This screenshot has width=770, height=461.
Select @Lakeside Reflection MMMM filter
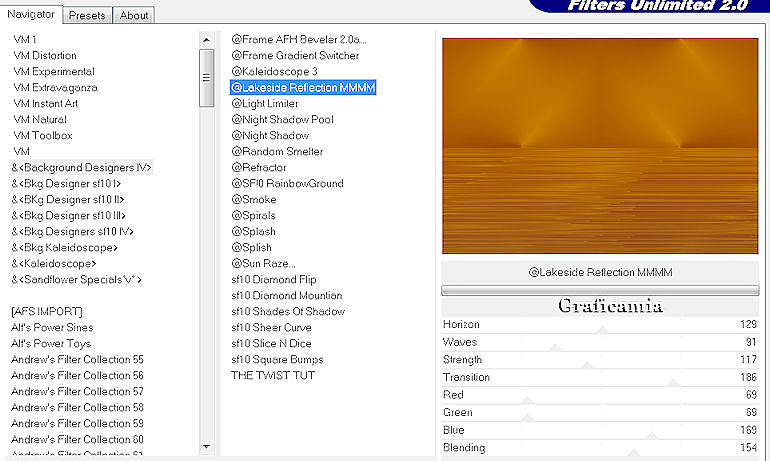303,87
